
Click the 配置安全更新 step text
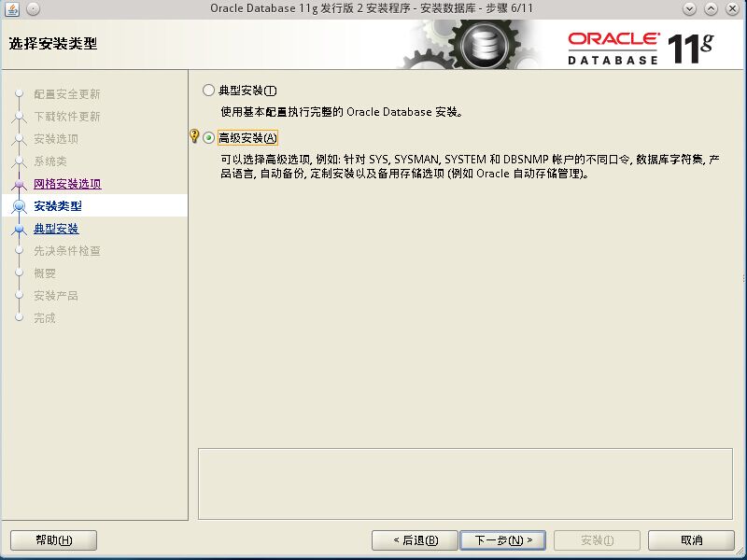pos(67,94)
